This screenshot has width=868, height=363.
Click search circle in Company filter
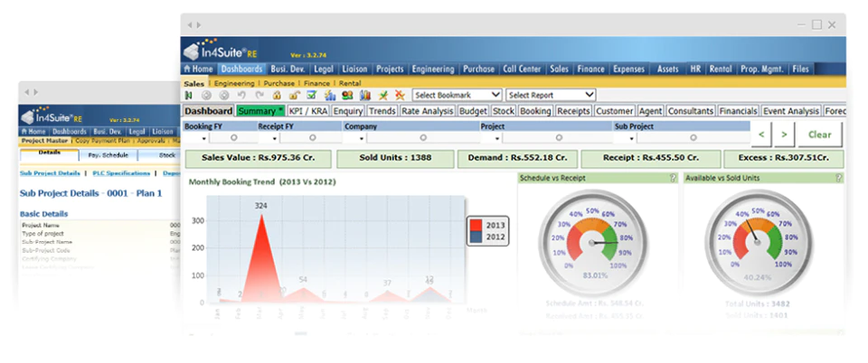point(423,137)
